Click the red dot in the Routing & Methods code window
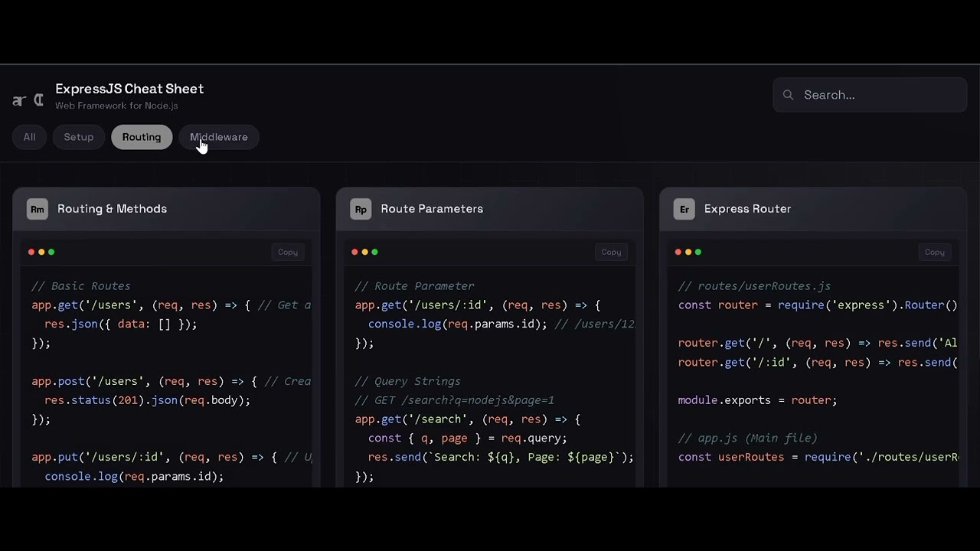980x551 pixels. tap(31, 252)
